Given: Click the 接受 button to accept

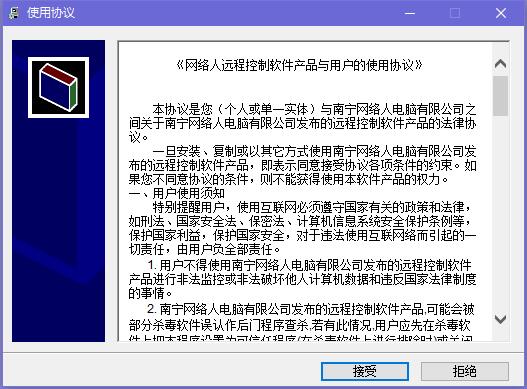Looking at the screenshot, I should tap(365, 371).
